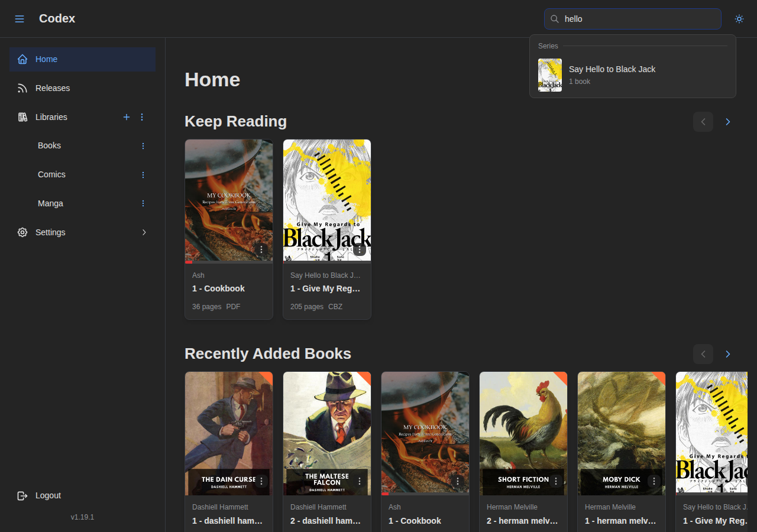The image size is (757, 532).
Task: Open the Books library
Action: tap(49, 145)
